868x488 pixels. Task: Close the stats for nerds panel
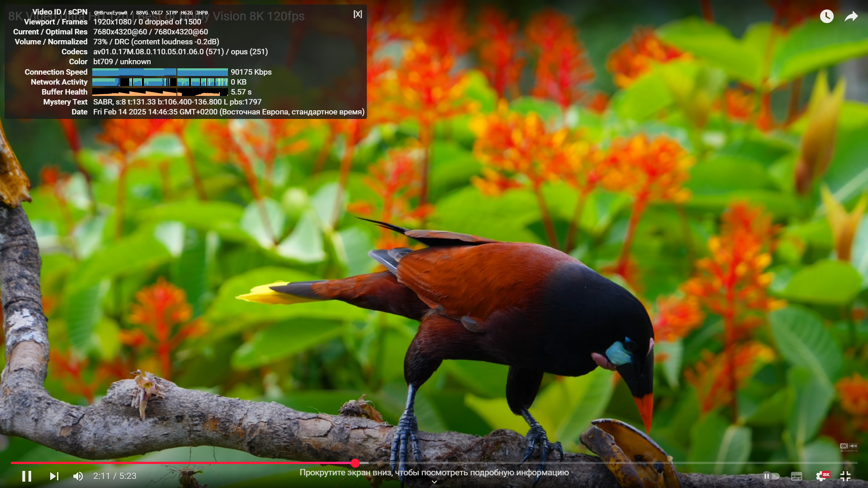[358, 14]
